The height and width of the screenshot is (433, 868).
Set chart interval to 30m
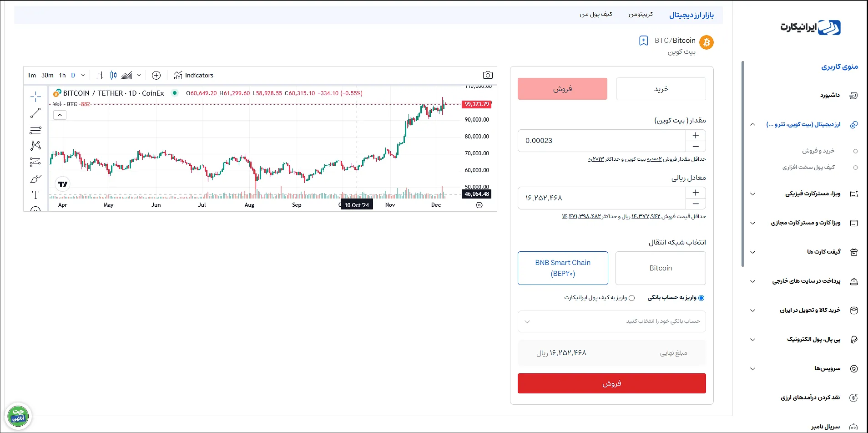(x=47, y=75)
